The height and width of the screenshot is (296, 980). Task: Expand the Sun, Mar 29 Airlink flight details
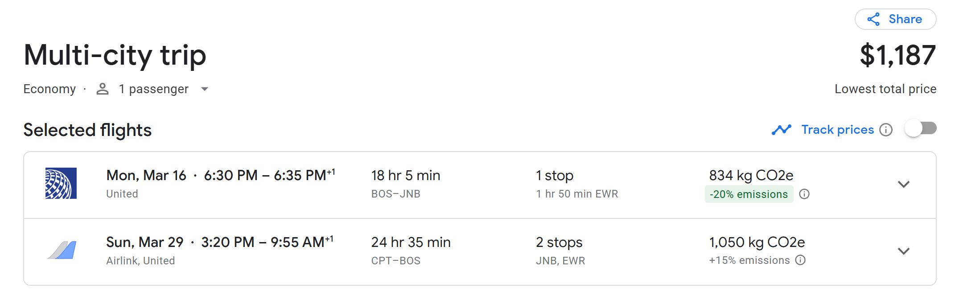(903, 251)
